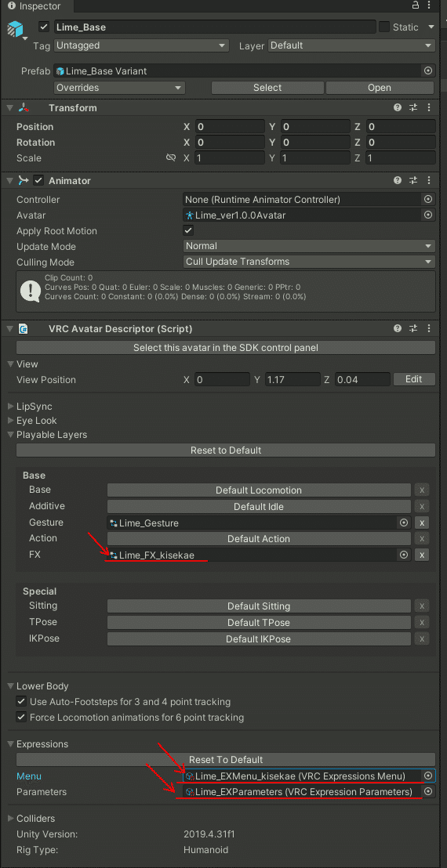Open the Layer dropdown showing Default
Screen dimensions: 447x868
click(352, 45)
